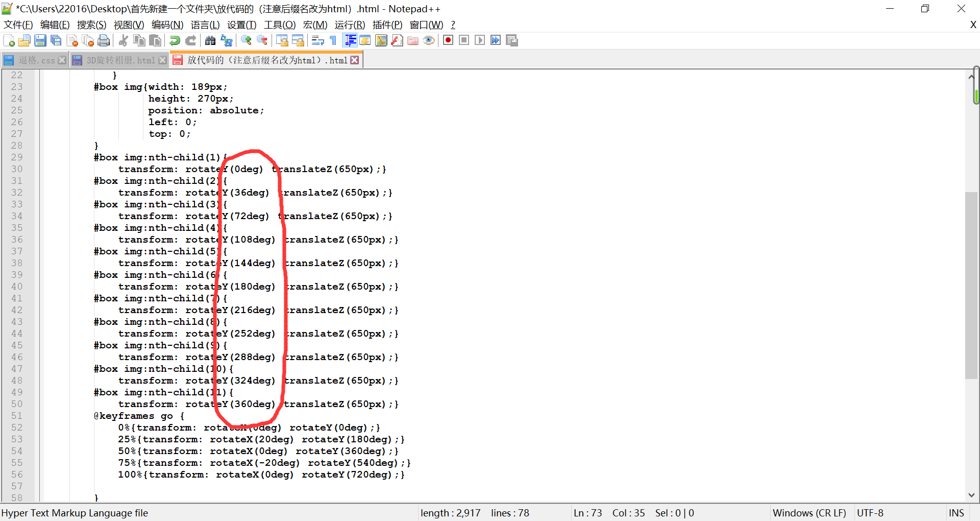This screenshot has width=980, height=521.
Task: Switch to the 3D旋转相册.html tab
Action: tap(120, 60)
